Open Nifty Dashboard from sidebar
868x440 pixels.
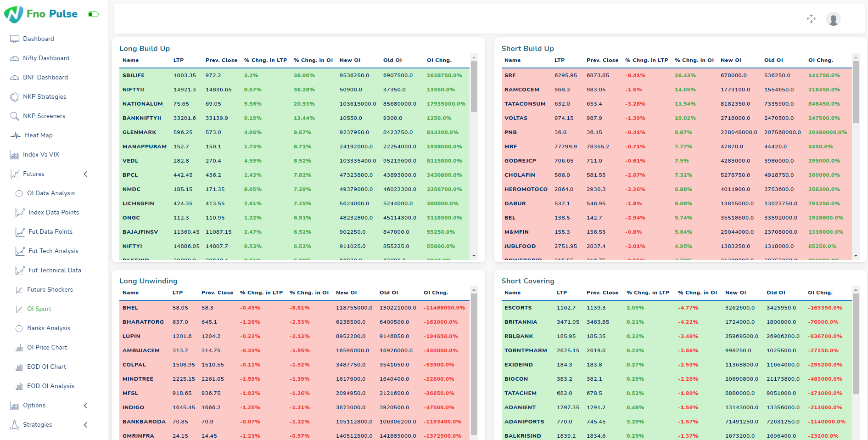pos(46,58)
